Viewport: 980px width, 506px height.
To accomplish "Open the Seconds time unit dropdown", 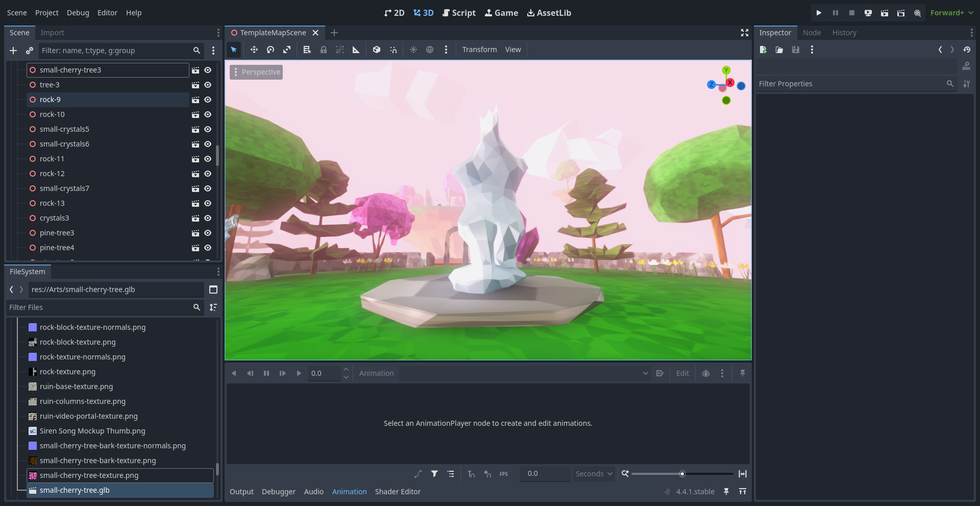I will coord(594,474).
